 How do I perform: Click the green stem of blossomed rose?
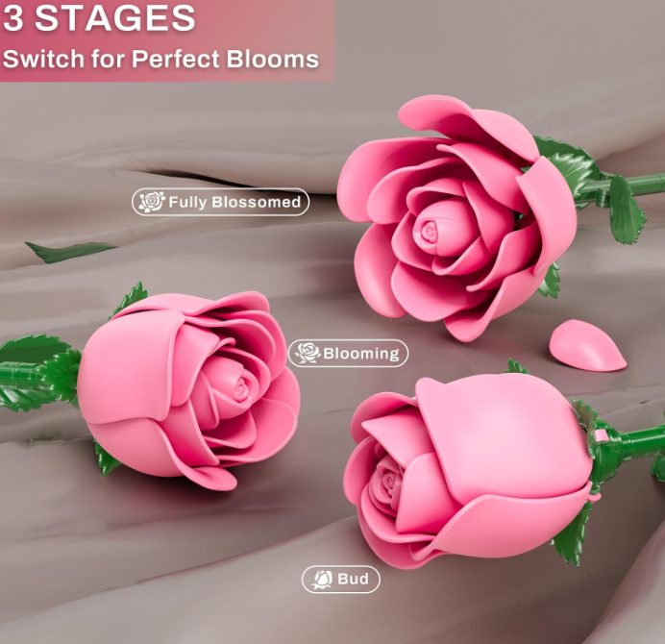coord(634,184)
